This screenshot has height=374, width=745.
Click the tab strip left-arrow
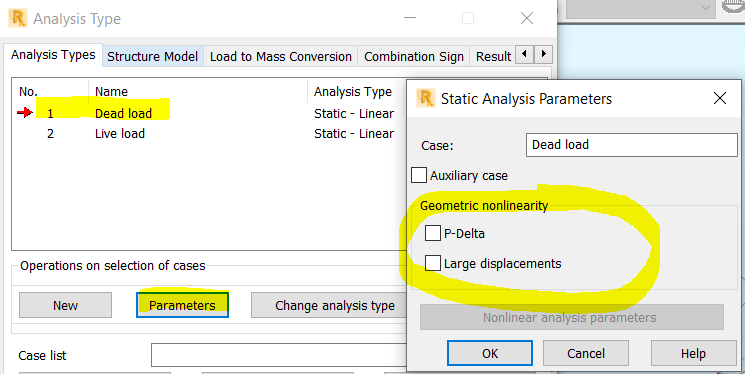(x=525, y=54)
